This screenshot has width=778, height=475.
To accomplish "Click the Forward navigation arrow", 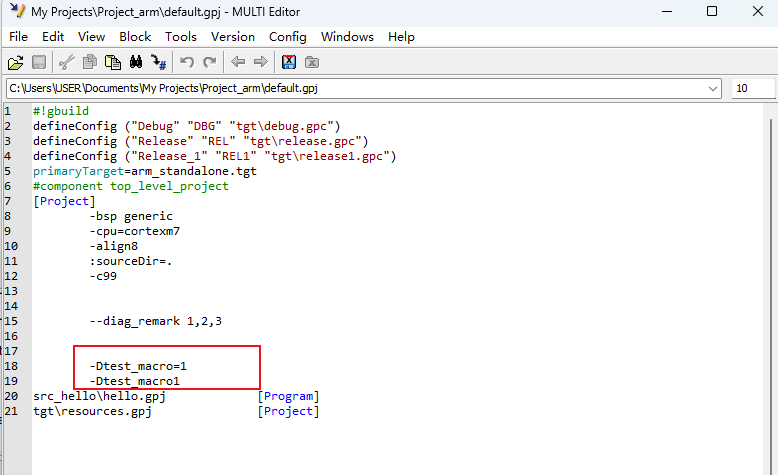I will coord(260,62).
